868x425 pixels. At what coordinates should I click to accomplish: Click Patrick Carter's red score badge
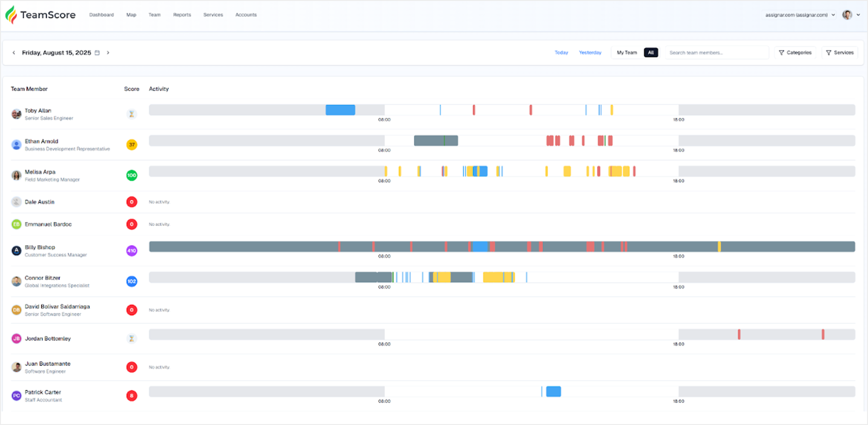pyautogui.click(x=132, y=396)
